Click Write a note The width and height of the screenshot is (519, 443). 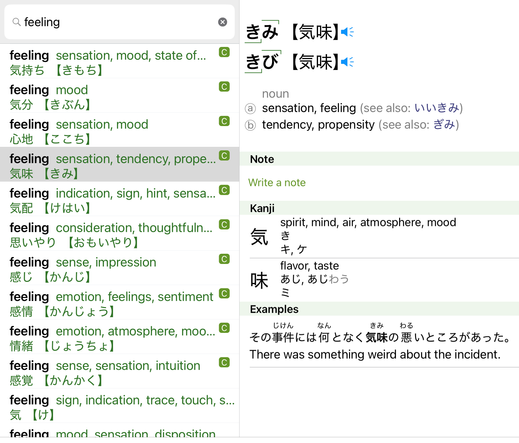[x=277, y=183]
